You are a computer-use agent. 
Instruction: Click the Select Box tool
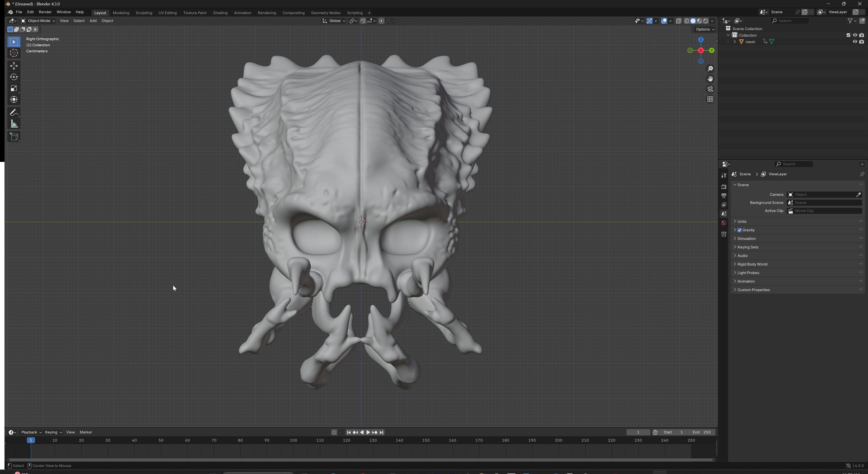click(x=14, y=42)
